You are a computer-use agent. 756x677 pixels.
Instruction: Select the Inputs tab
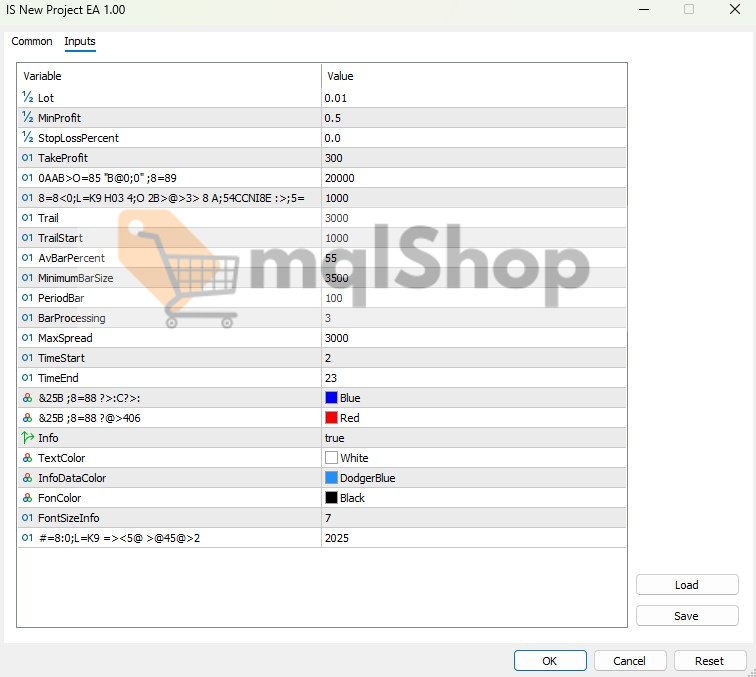[x=80, y=41]
